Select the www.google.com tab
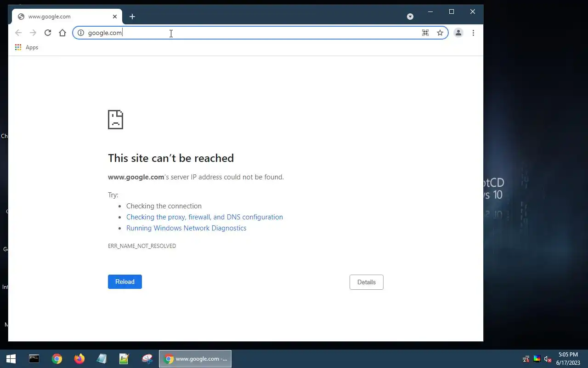588x368 pixels. coord(67,17)
